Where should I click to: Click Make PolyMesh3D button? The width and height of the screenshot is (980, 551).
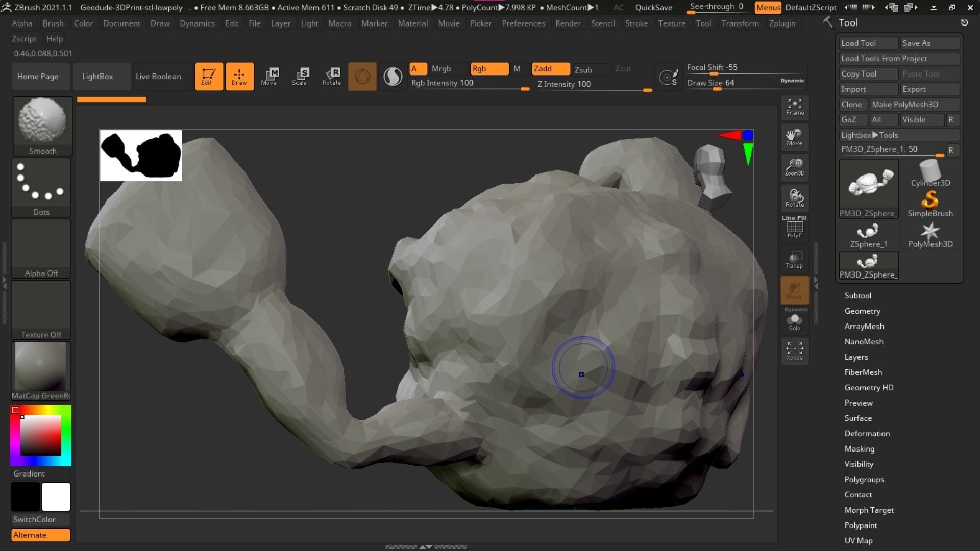coord(914,105)
